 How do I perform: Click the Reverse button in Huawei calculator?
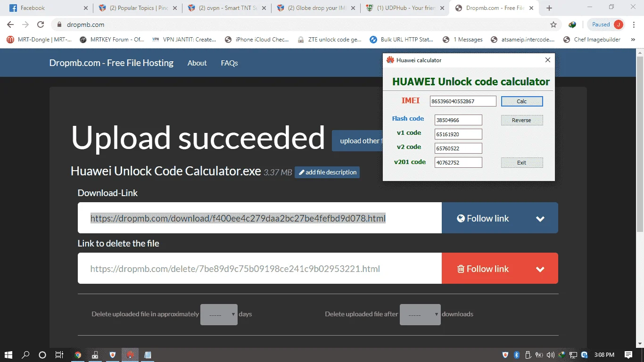[x=522, y=120]
